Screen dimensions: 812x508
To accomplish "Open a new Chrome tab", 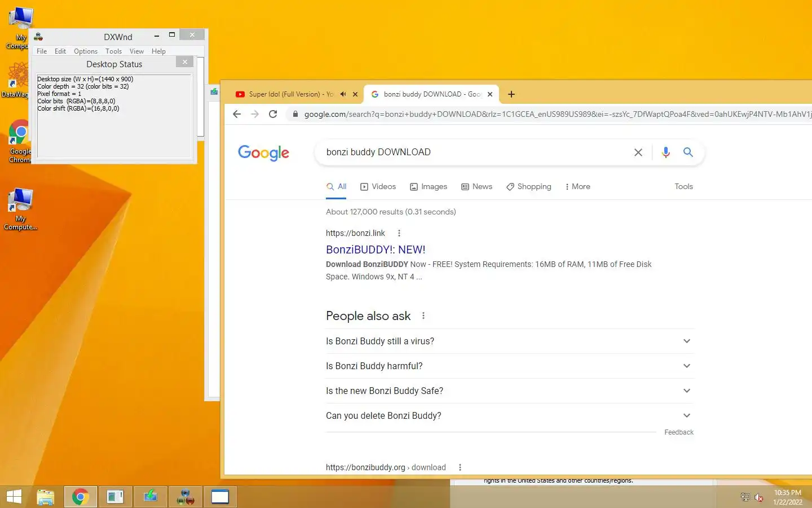I will click(x=511, y=94).
